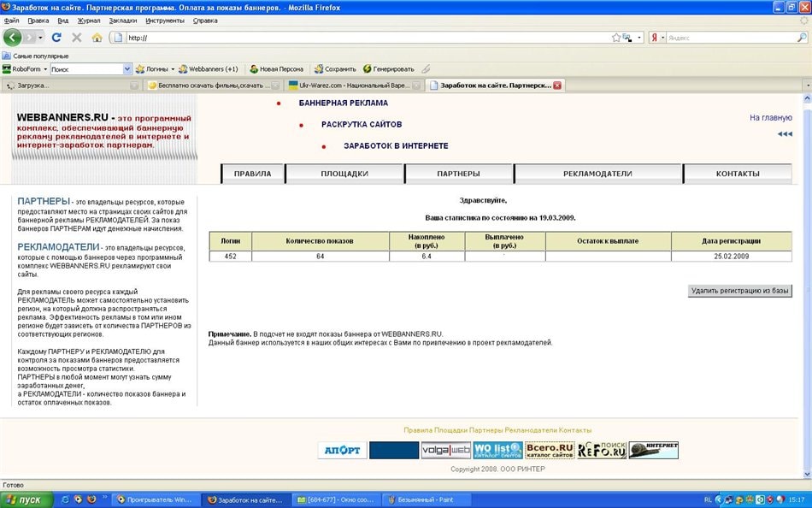Screen dimensions: 812x508
Task: Expand the RoboForm Поиск combo box
Action: 127,68
